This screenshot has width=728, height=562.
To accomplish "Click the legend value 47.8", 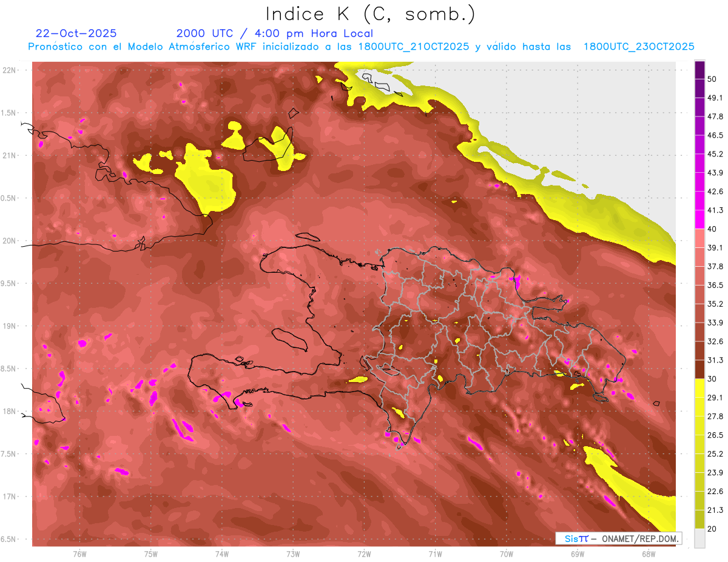I will click(715, 116).
